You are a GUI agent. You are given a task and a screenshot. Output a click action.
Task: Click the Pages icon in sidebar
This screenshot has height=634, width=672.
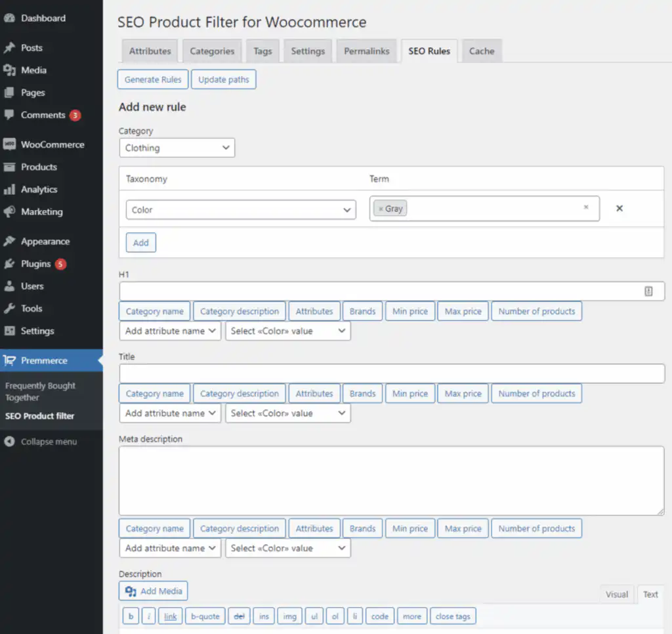coord(9,93)
